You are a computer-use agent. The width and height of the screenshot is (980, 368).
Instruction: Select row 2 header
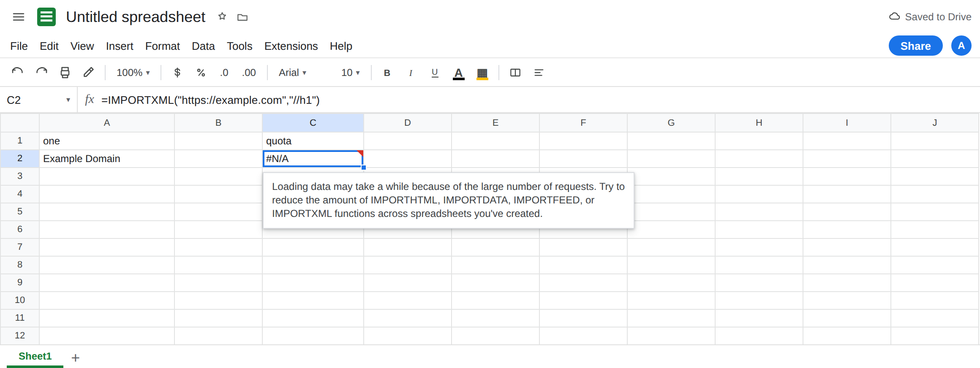(20, 158)
